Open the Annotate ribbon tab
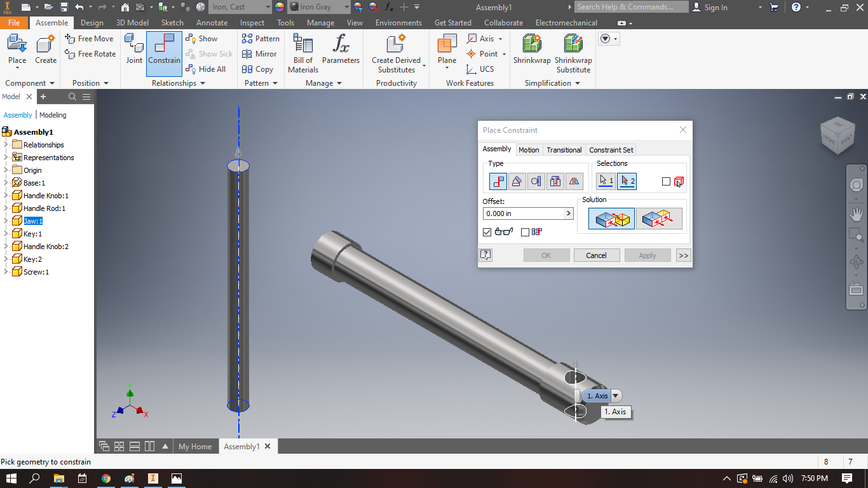The image size is (868, 488). [x=212, y=22]
